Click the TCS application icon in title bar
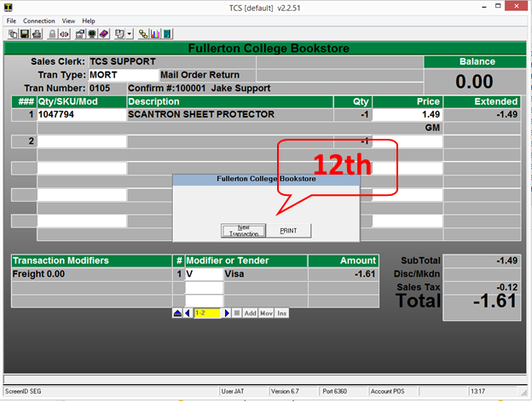 9,7
